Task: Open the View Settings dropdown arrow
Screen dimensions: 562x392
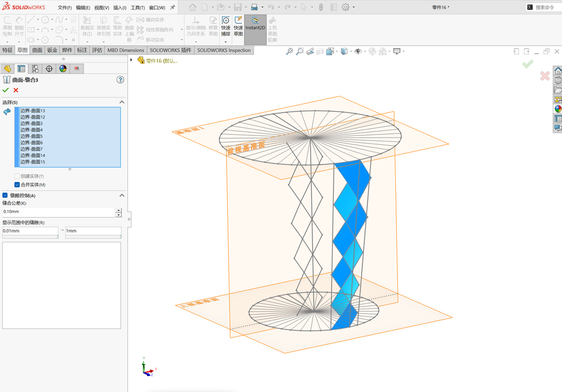Action: [x=403, y=52]
